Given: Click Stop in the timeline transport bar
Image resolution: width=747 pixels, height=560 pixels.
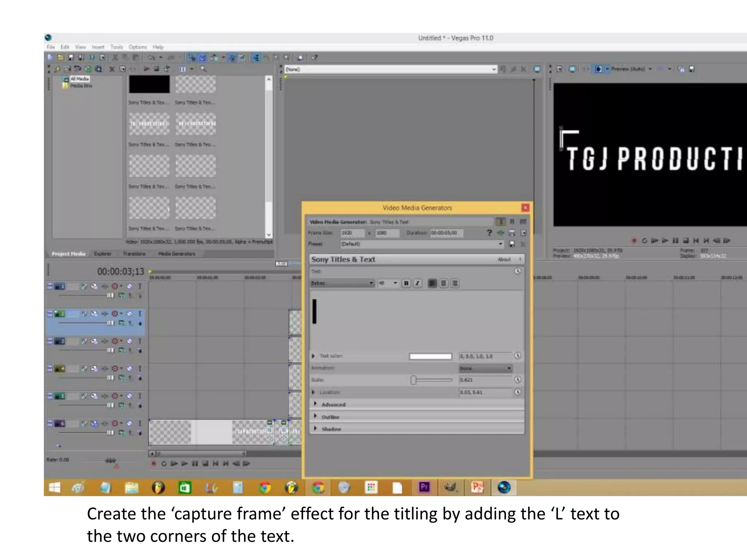Looking at the screenshot, I should (205, 463).
